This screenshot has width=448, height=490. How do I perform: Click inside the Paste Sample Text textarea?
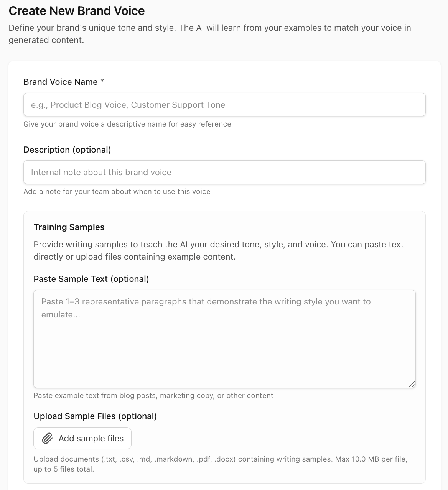pos(224,337)
